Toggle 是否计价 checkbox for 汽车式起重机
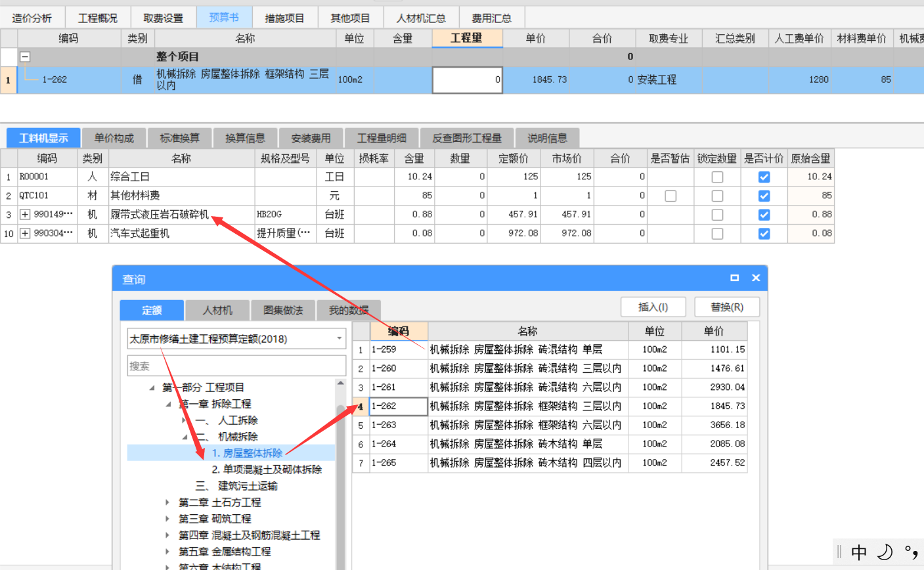This screenshot has width=924, height=570. click(x=764, y=234)
